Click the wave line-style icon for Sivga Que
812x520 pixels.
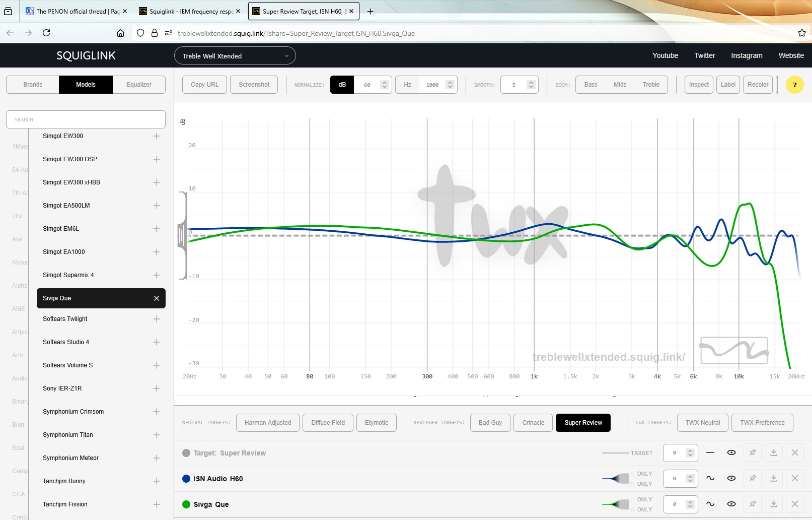coord(710,504)
